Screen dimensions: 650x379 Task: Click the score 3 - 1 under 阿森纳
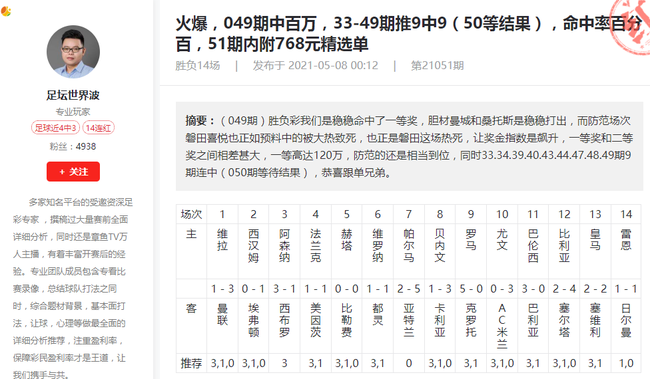tap(285, 289)
